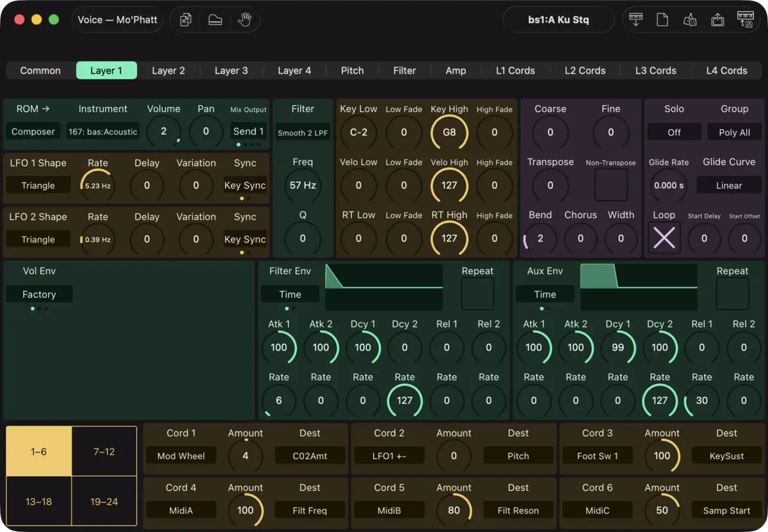Open the Aux Env Time mode dropdown
Viewport: 768px width, 532px height.
point(545,294)
